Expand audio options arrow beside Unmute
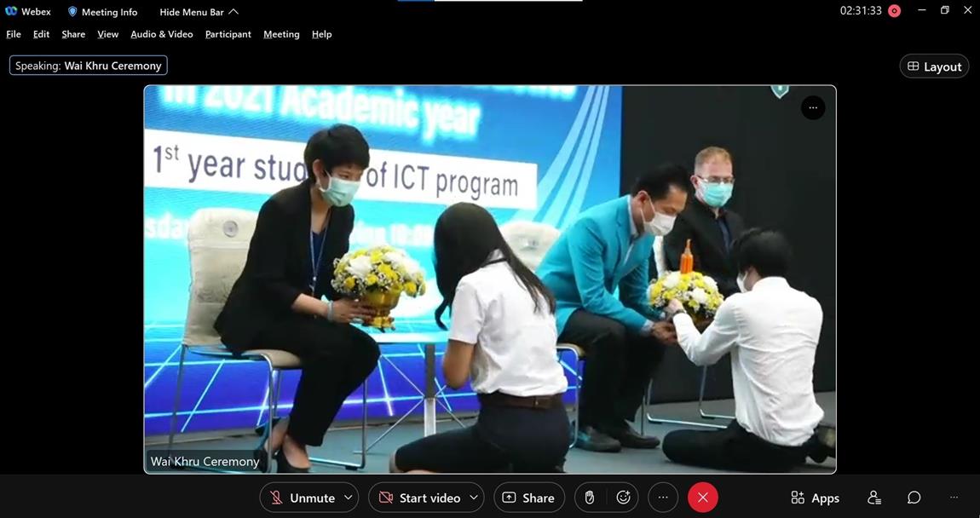Viewport: 980px width, 518px height. pos(348,498)
